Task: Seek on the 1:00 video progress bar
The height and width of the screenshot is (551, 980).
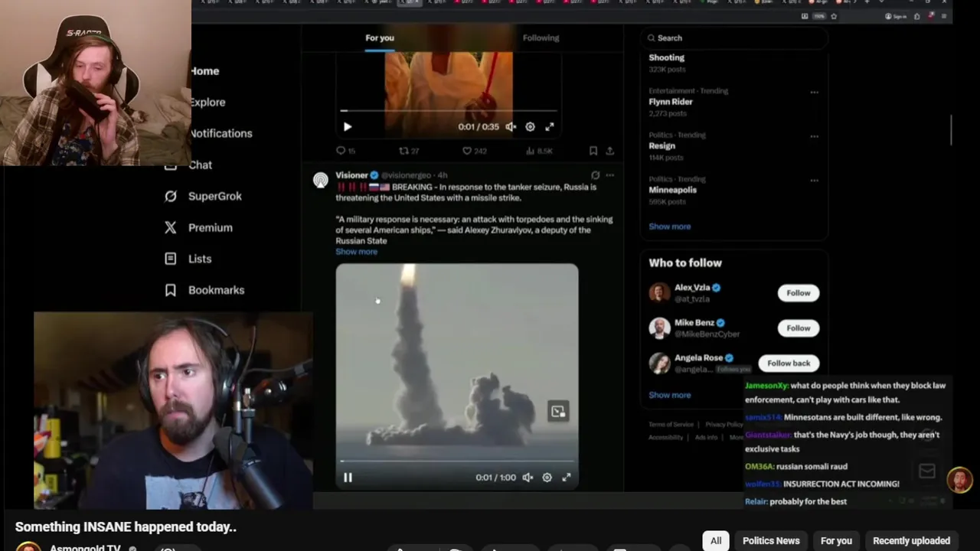Action: click(x=457, y=461)
